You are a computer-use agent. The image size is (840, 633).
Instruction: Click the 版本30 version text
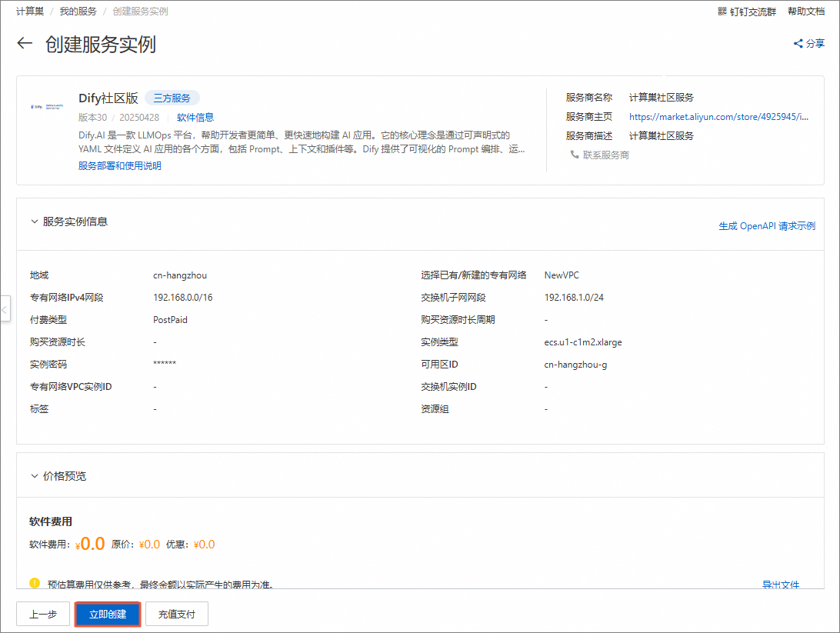92,117
